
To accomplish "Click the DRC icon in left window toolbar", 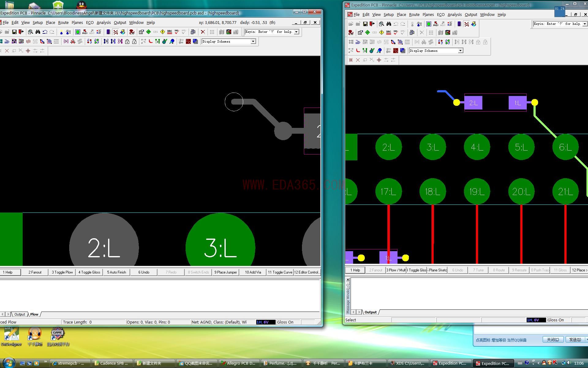I will point(169,32).
